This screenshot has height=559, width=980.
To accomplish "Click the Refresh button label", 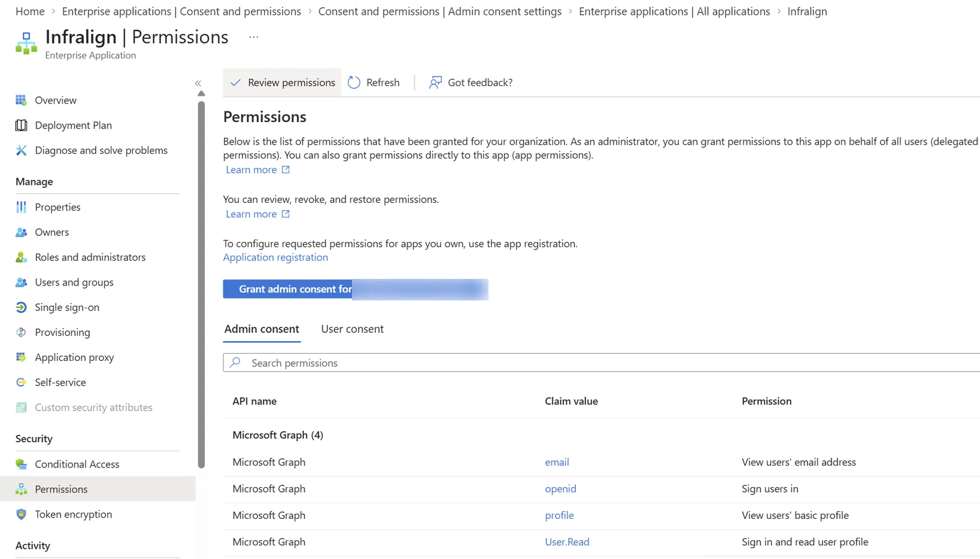I will (x=383, y=83).
